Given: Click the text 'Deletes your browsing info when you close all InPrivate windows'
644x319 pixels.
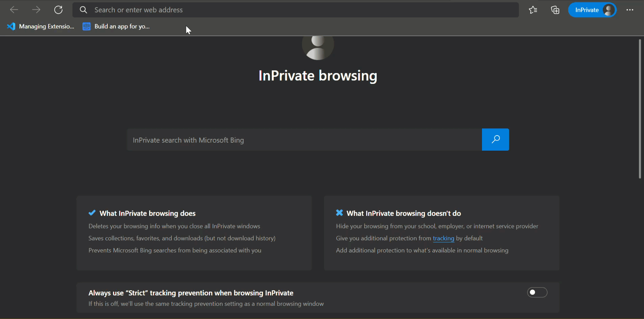Looking at the screenshot, I should point(174,226).
